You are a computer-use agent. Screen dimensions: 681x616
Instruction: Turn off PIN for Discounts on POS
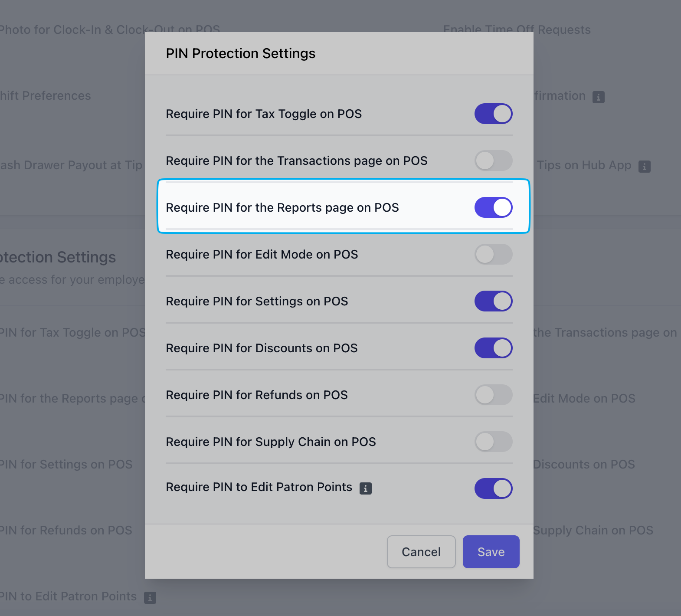(x=493, y=348)
